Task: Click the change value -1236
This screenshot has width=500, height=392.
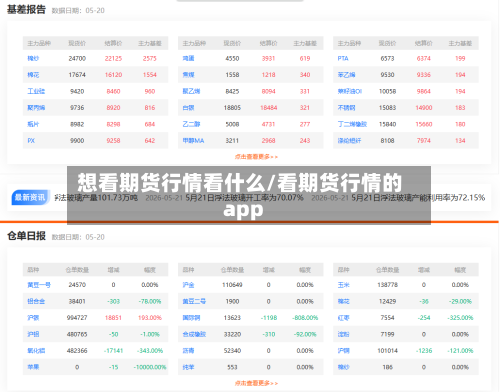Action: tap(424, 351)
